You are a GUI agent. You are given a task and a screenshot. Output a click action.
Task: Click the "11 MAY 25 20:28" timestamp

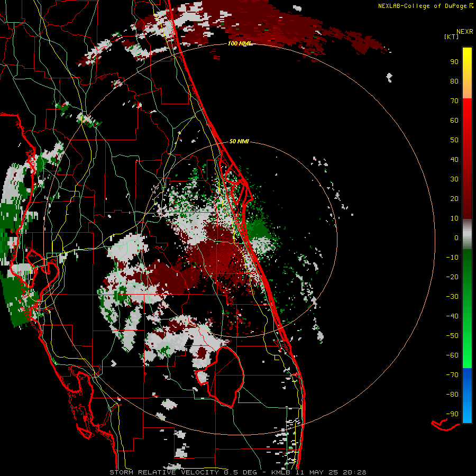331,472
